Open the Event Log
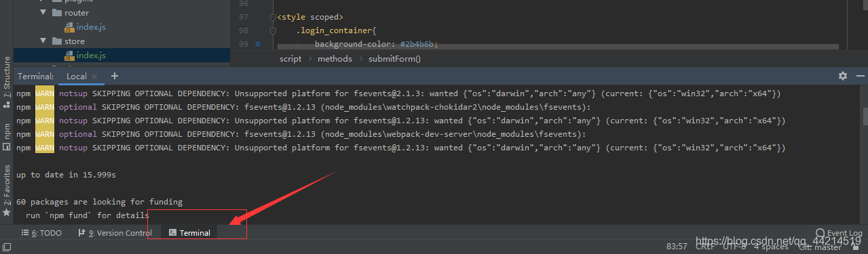This screenshot has height=254, width=868. pos(839,233)
